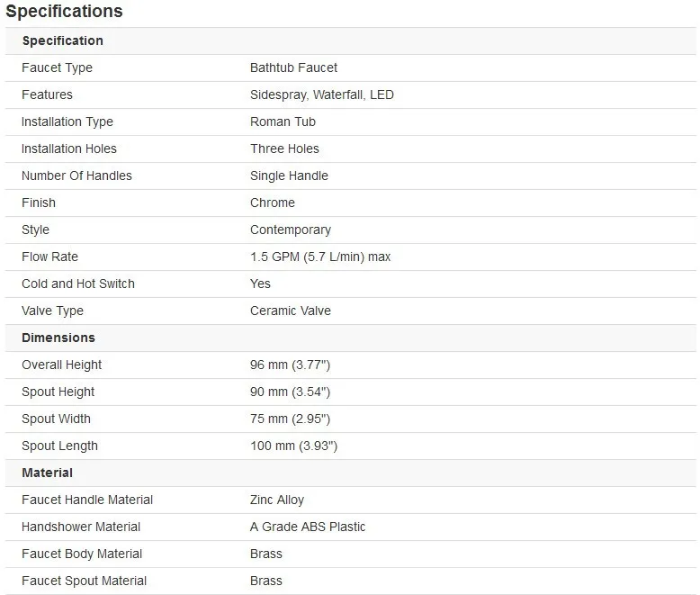Select the A Grade ABS Plastic value
Image resolution: width=700 pixels, height=595 pixels.
click(x=308, y=527)
